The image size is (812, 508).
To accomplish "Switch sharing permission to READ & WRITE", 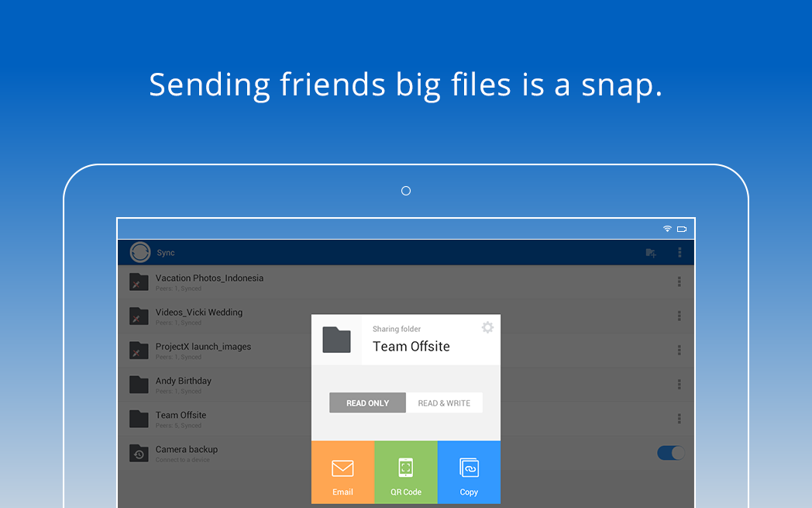I will point(444,403).
